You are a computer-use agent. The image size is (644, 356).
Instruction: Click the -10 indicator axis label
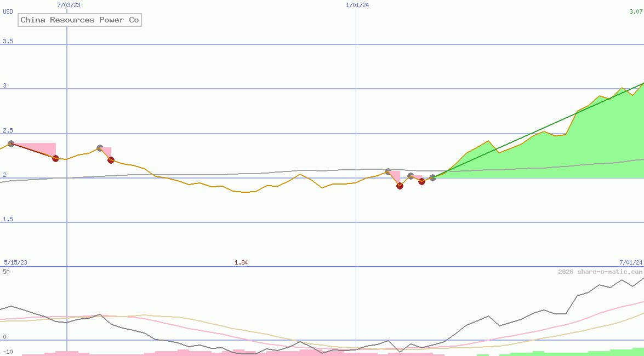point(8,352)
